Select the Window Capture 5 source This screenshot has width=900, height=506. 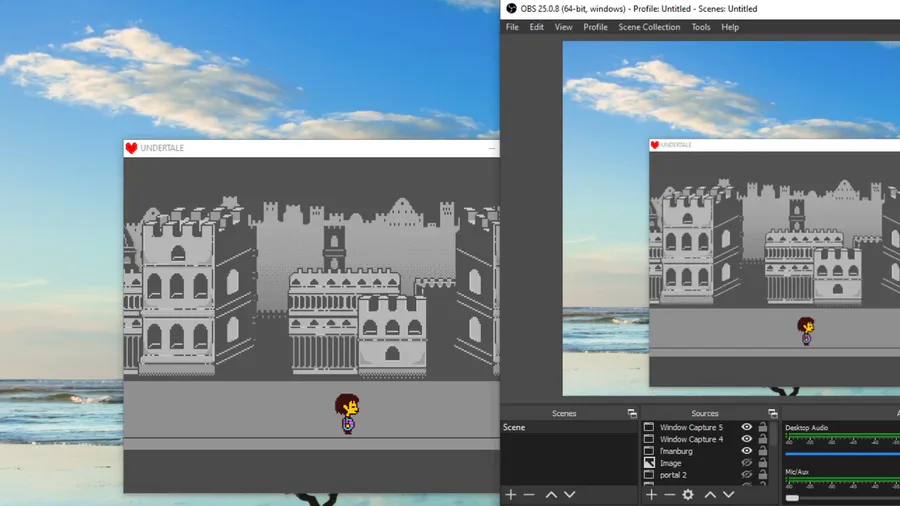[691, 427]
